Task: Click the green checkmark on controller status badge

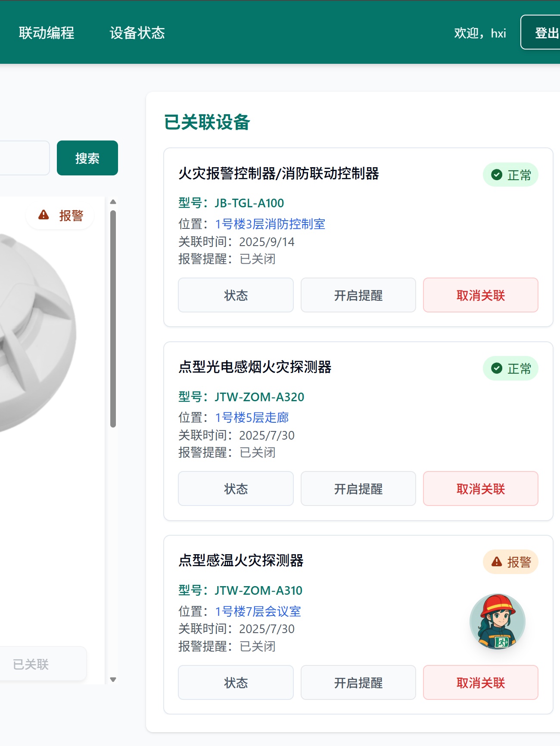Action: pyautogui.click(x=497, y=175)
